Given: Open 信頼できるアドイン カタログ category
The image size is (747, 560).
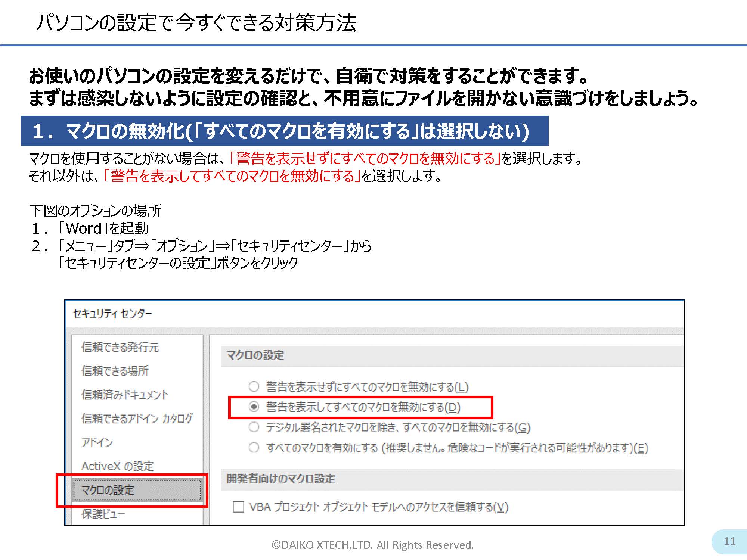Looking at the screenshot, I should 137,419.
